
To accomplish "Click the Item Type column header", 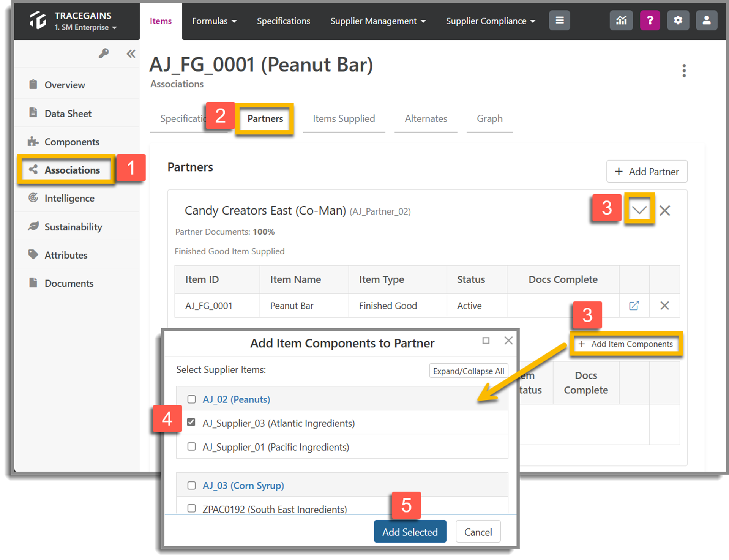I will [398, 279].
